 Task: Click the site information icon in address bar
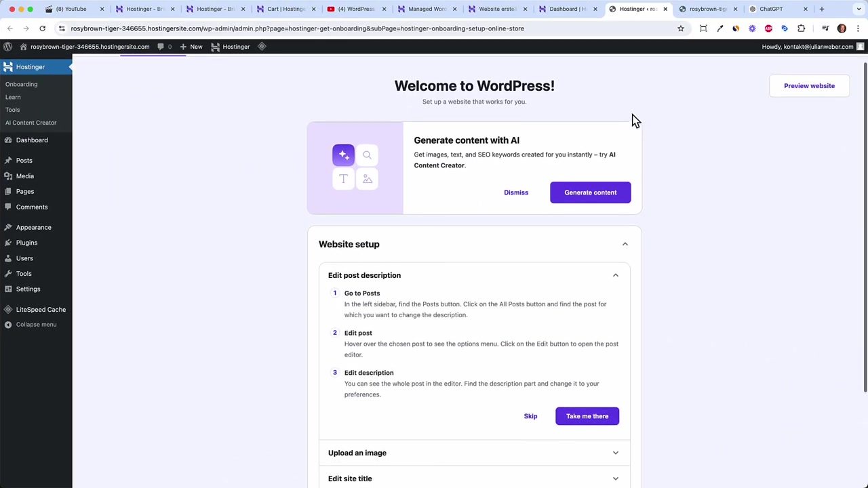coord(62,28)
